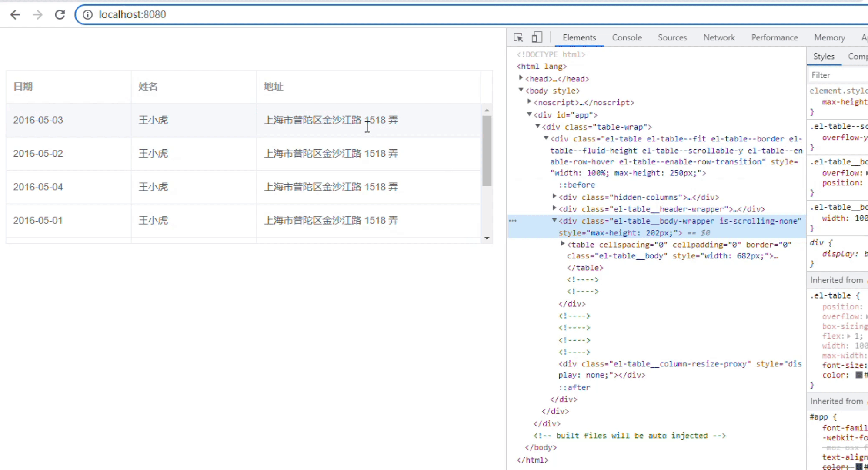Click the table's vertical scrollbar thumb
Viewport: 868px width, 470px height.
(x=487, y=150)
